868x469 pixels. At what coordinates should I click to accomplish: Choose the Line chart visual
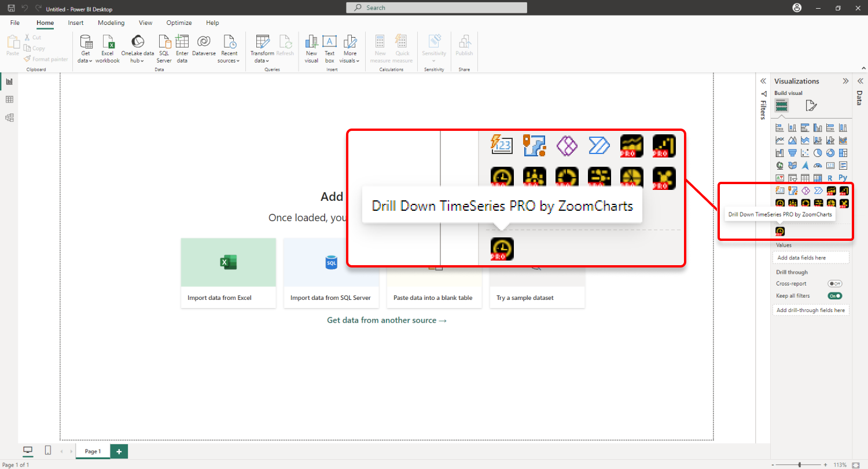click(x=779, y=140)
